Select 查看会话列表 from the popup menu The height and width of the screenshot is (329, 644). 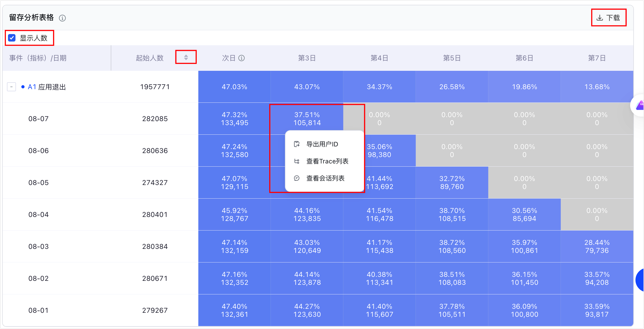pyautogui.click(x=325, y=178)
